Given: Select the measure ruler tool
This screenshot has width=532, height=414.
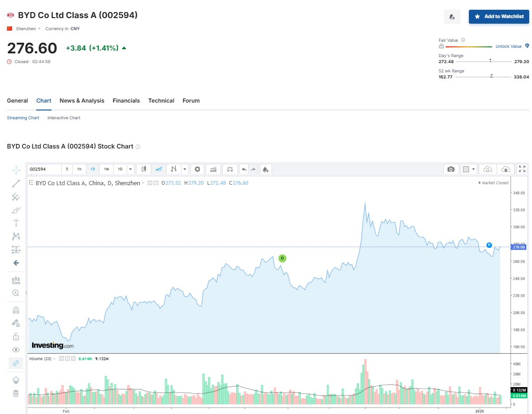Looking at the screenshot, I should (x=16, y=280).
